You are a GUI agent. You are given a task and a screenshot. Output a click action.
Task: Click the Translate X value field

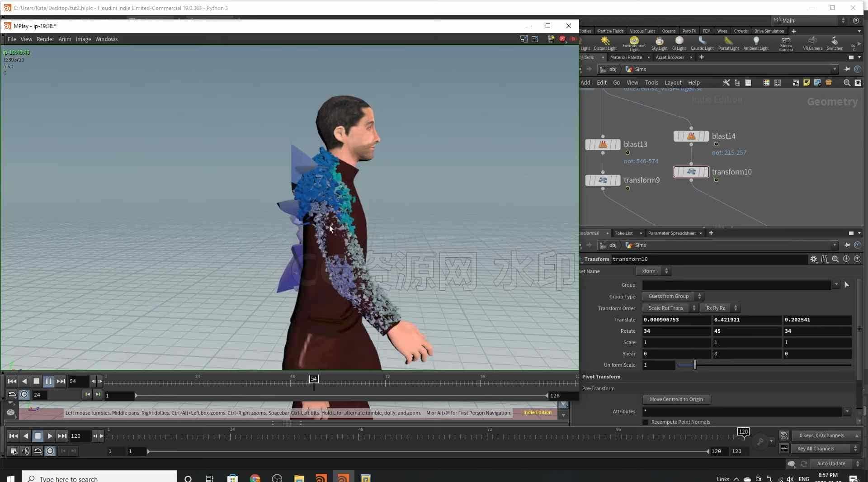click(676, 320)
